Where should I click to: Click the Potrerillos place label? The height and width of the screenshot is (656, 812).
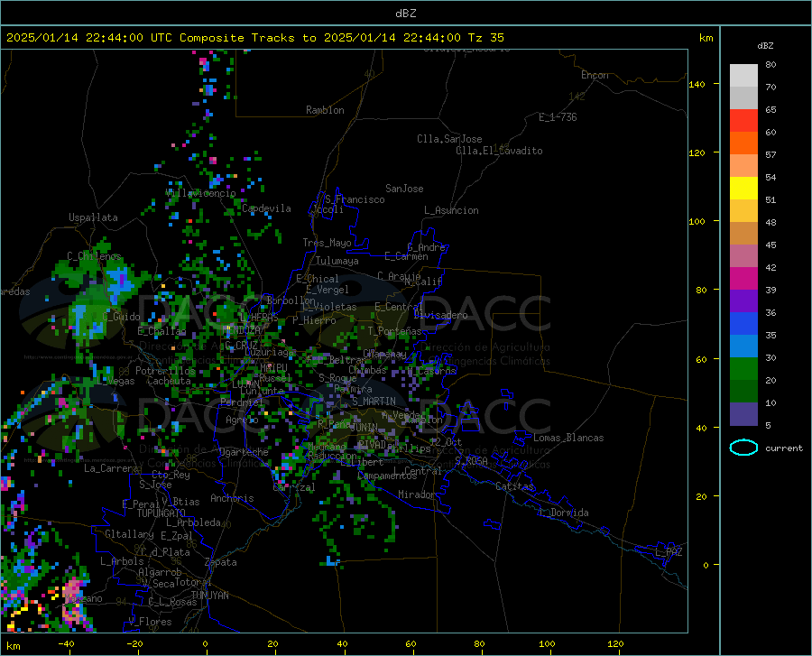click(166, 371)
